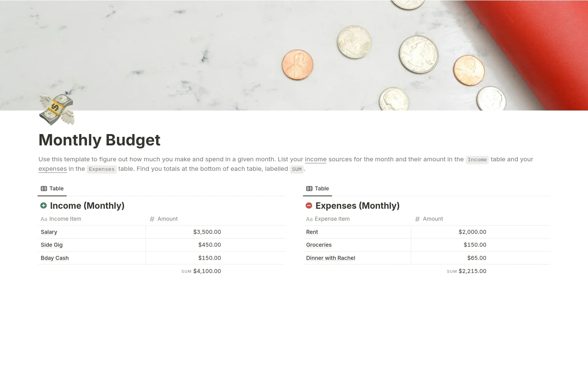Viewport: 588px width, 367px height.
Task: Click the Income (Monthly) table icon
Action: 43,205
